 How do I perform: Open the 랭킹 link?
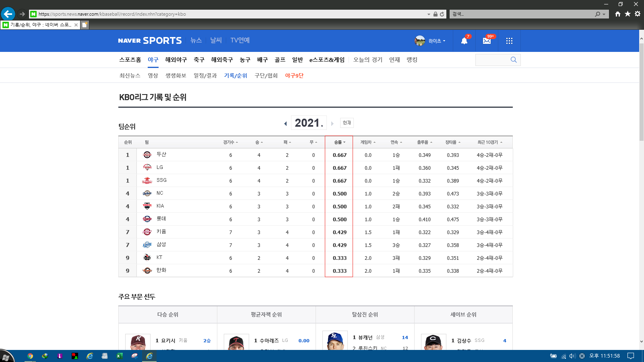412,60
